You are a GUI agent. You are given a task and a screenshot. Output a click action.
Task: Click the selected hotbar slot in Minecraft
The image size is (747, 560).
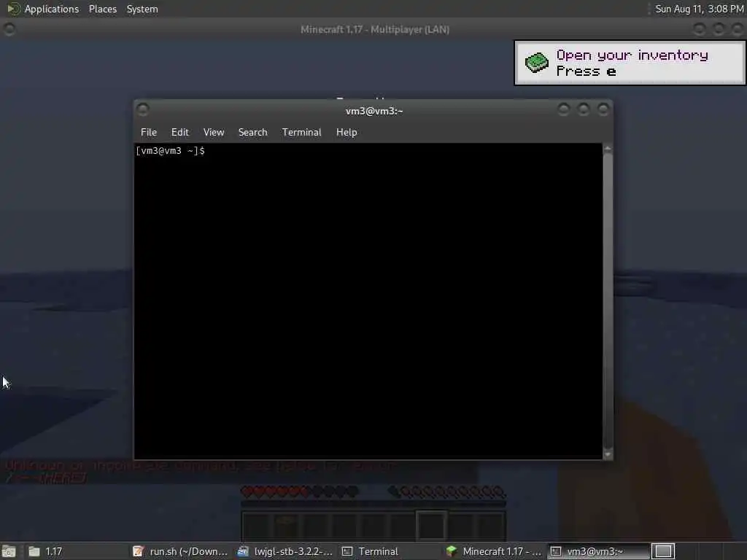[431, 524]
